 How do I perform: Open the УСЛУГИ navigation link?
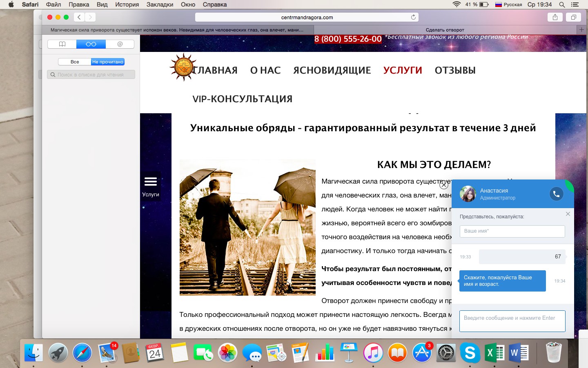click(403, 70)
